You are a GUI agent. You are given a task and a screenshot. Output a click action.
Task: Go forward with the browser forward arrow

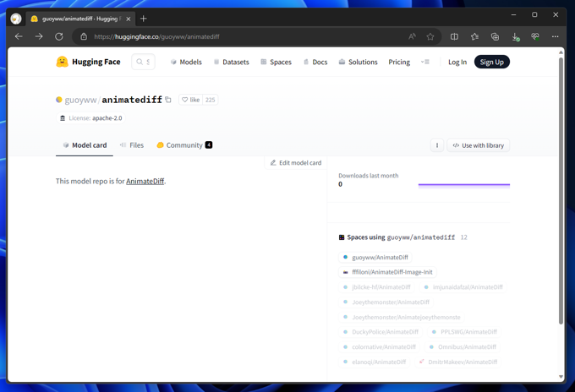click(39, 36)
